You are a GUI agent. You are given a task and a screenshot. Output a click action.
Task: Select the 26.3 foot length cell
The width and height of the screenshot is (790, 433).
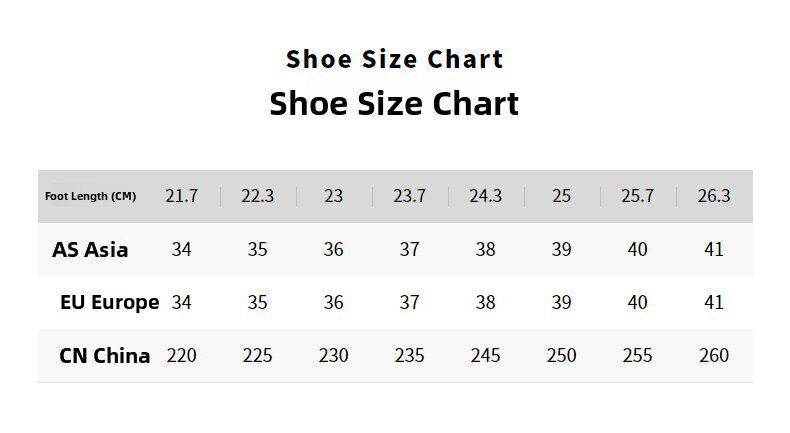[x=713, y=196]
